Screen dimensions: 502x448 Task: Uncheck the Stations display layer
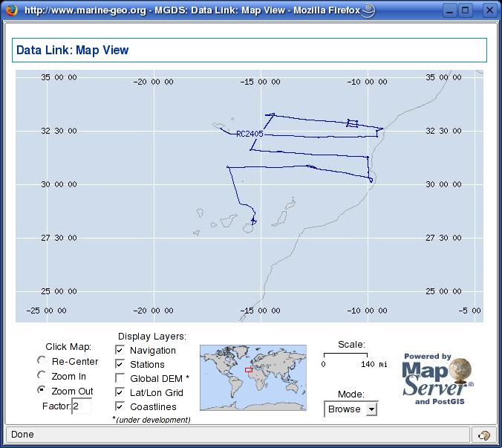coord(120,364)
